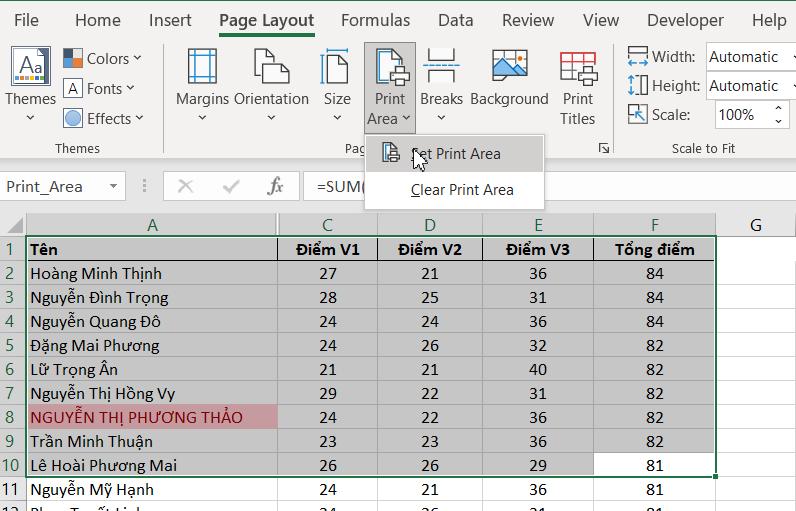Click the Điểm V3 header cell

(538, 249)
